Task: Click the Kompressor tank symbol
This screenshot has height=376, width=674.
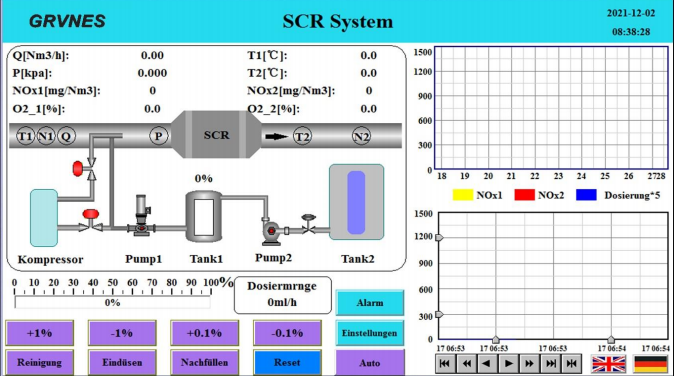Action: tap(44, 218)
